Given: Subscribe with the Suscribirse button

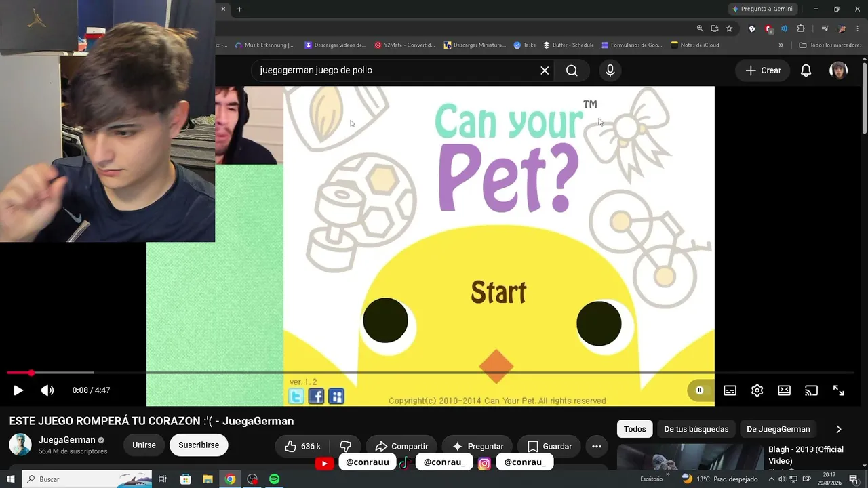Looking at the screenshot, I should [x=199, y=445].
